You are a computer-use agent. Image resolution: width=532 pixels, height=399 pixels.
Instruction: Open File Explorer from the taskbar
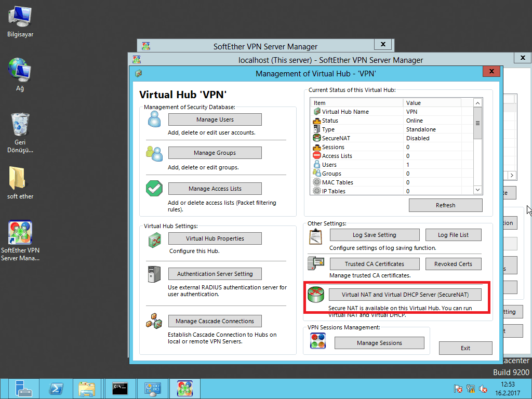pyautogui.click(x=87, y=389)
